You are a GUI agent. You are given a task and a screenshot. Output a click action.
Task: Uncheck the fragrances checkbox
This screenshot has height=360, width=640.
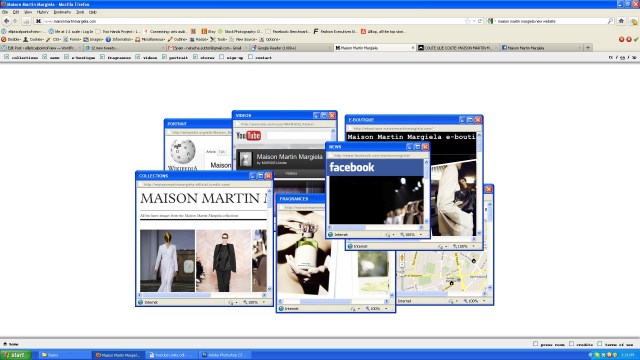[102, 57]
